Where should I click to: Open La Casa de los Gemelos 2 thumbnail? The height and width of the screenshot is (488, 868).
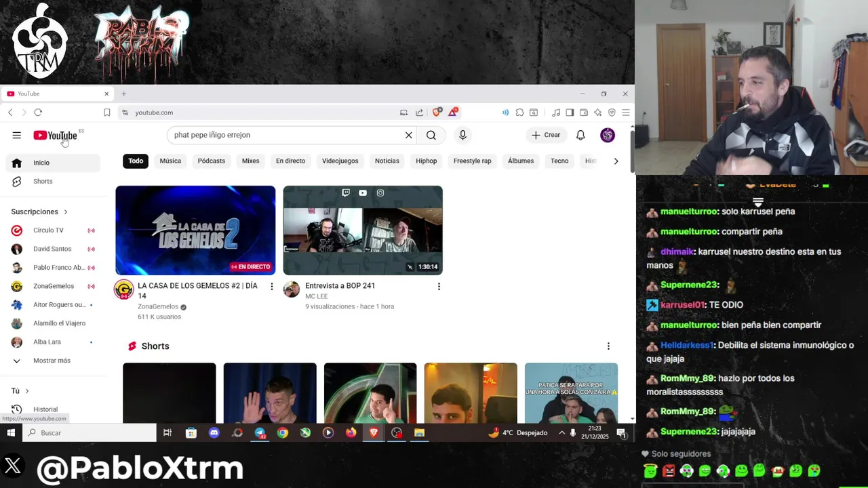[195, 230]
